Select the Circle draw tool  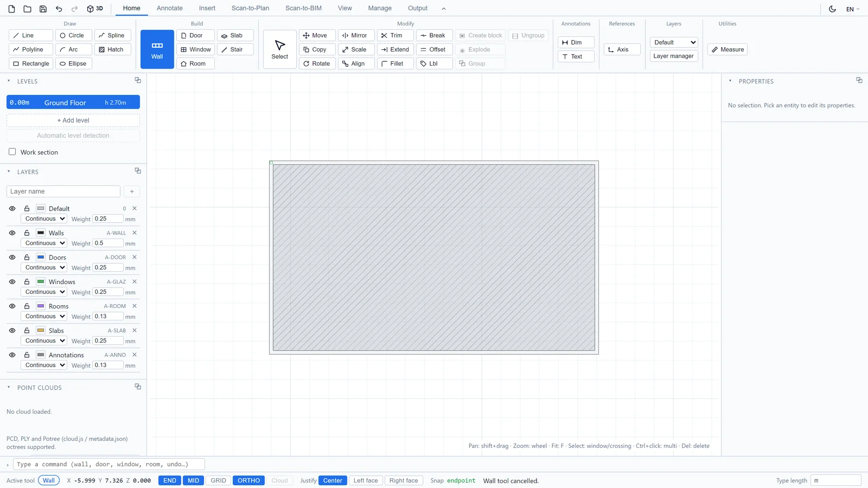pyautogui.click(x=73, y=35)
